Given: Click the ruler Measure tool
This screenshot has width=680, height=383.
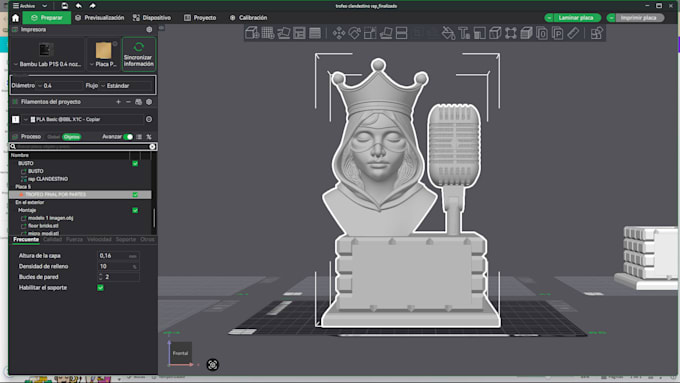Looking at the screenshot, I should click(573, 33).
